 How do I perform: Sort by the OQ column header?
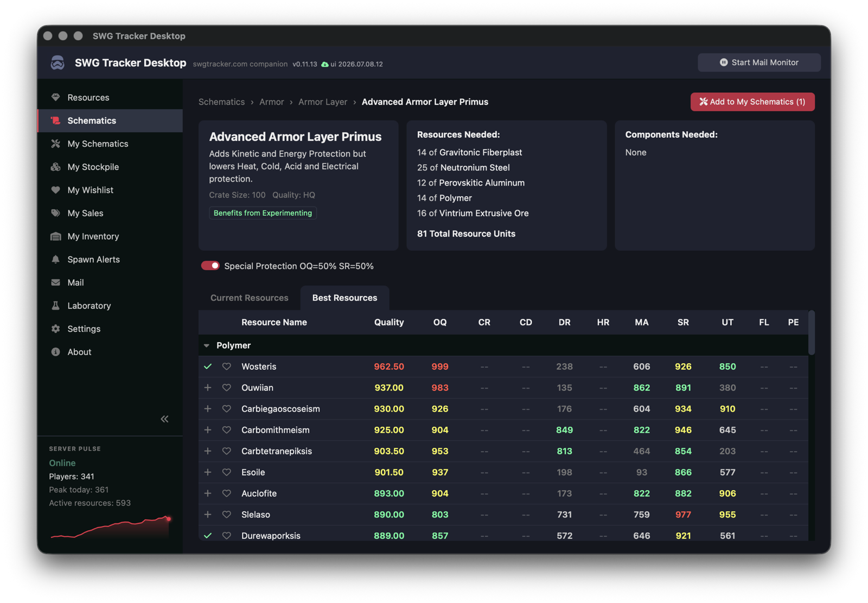pyautogui.click(x=440, y=322)
